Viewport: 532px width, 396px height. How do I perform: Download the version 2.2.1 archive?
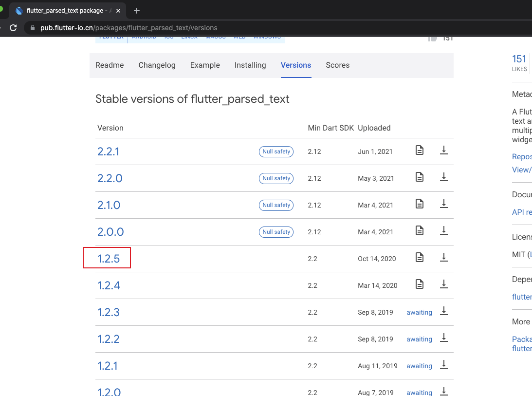[x=443, y=151]
